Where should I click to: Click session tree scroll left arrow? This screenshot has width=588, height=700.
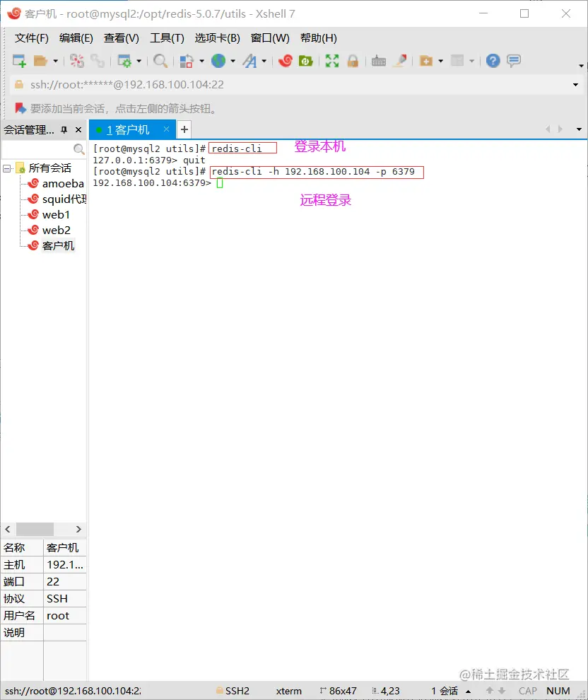[8, 529]
